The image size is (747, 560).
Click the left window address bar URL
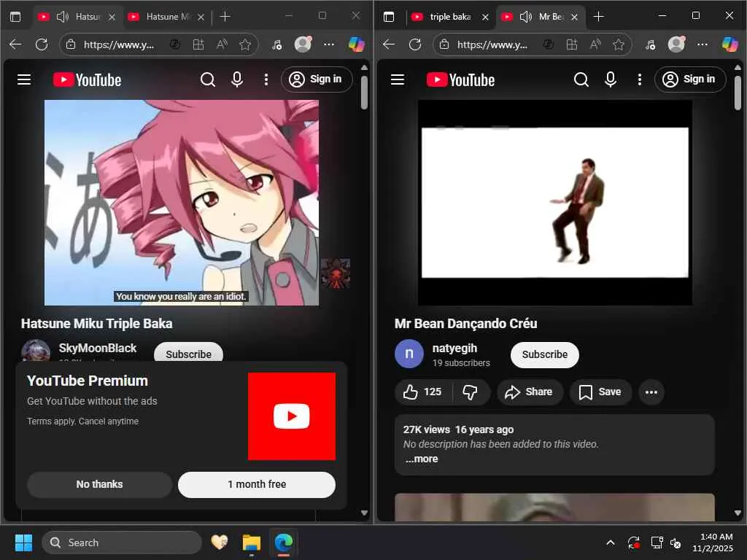click(x=119, y=44)
